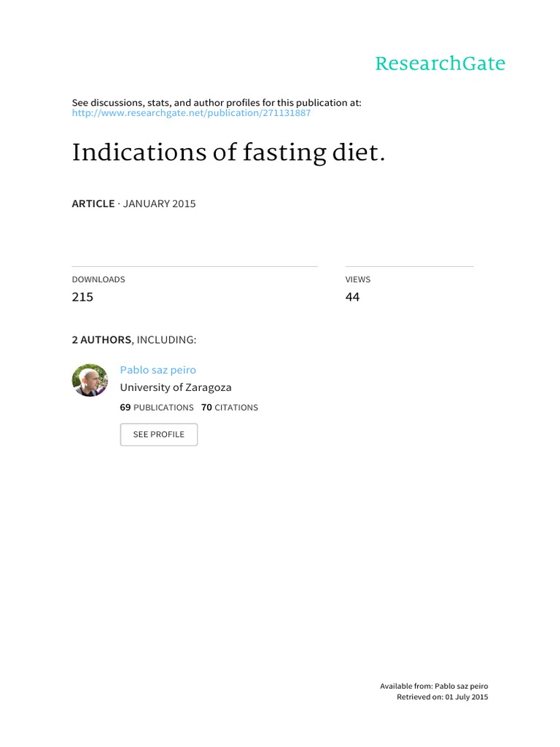Click the '2 AUTHORS, INCLUDING:' heading
This screenshot has height=747, width=560.
(133, 340)
